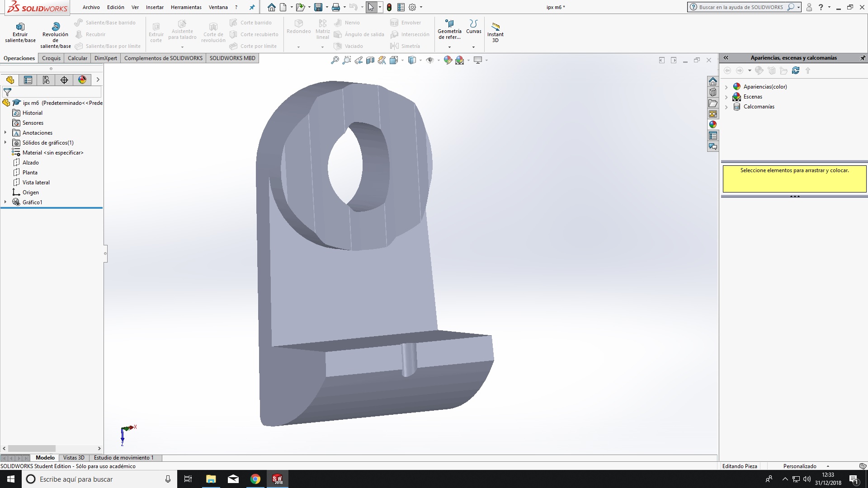
Task: Open File Explorer task pane tab
Action: click(x=713, y=103)
